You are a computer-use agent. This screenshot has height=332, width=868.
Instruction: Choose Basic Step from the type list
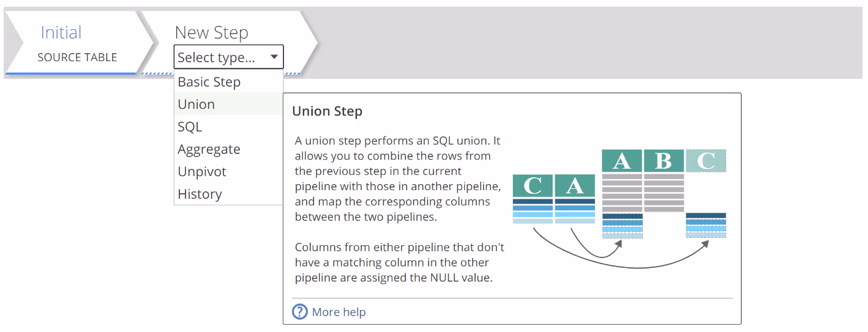pos(209,82)
